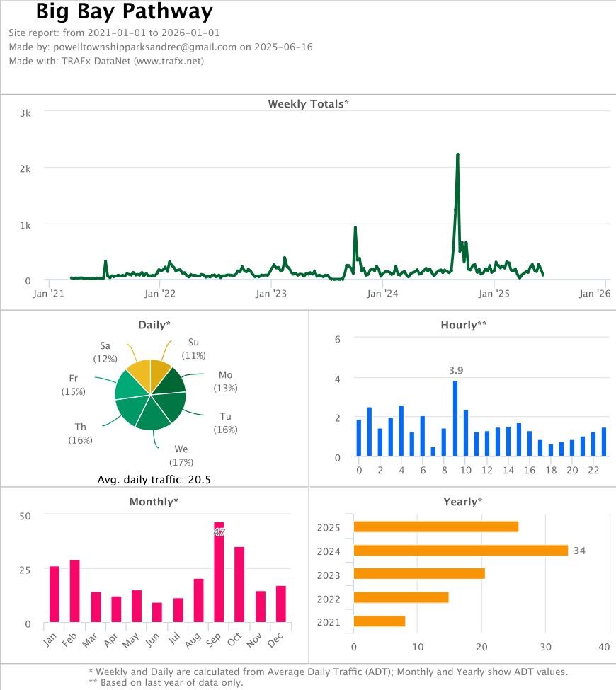This screenshot has width=616, height=690.
Task: Select the Wednesday slice of the Daily pie
Action: click(153, 416)
